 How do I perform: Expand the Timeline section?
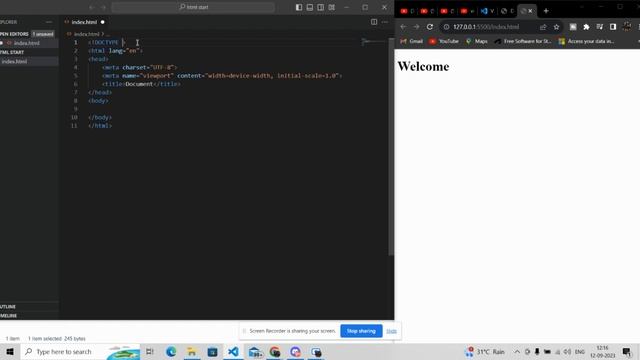tap(9, 316)
